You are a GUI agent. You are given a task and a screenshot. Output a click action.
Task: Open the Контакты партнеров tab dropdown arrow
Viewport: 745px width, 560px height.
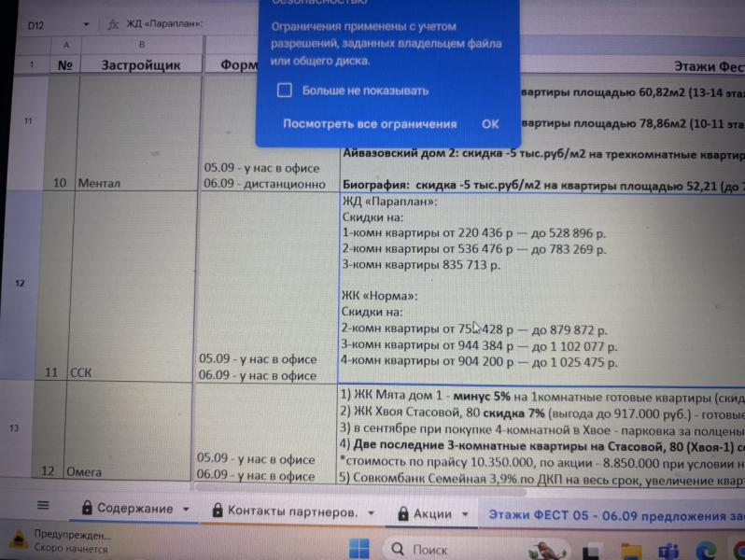click(x=371, y=512)
